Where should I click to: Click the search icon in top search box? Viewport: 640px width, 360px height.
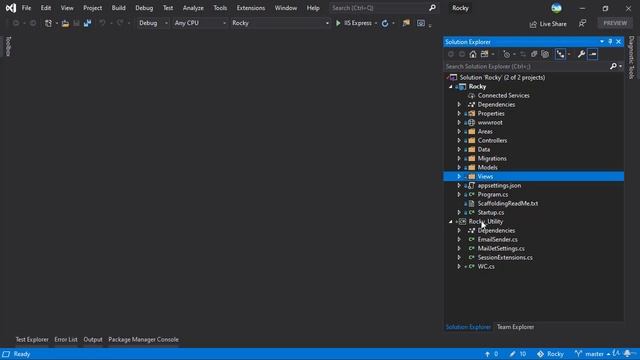[432, 8]
